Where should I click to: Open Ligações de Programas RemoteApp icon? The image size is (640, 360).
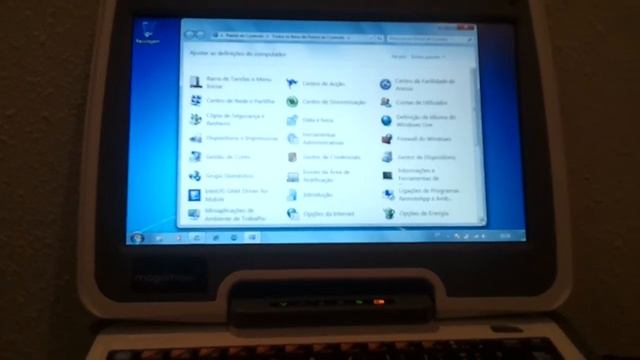point(388,195)
